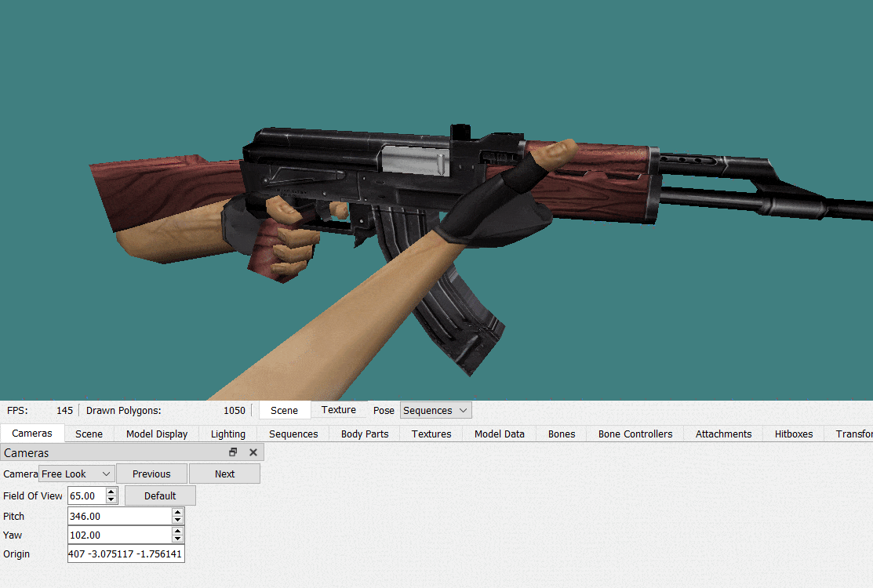
Task: Open the Body Parts tab
Action: click(x=365, y=434)
